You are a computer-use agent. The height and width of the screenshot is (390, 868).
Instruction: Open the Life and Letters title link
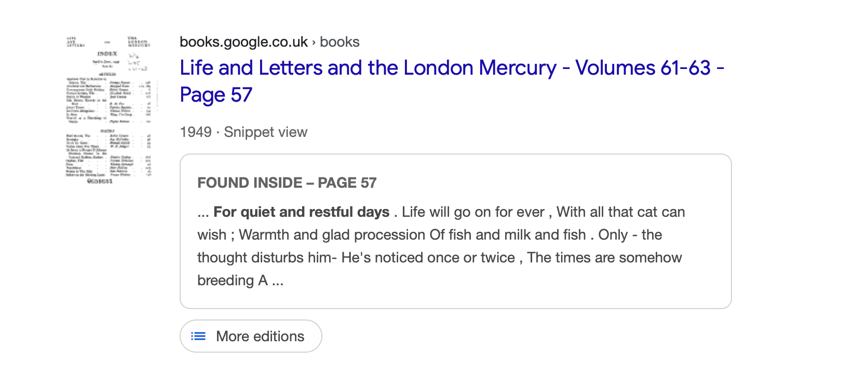point(368,68)
